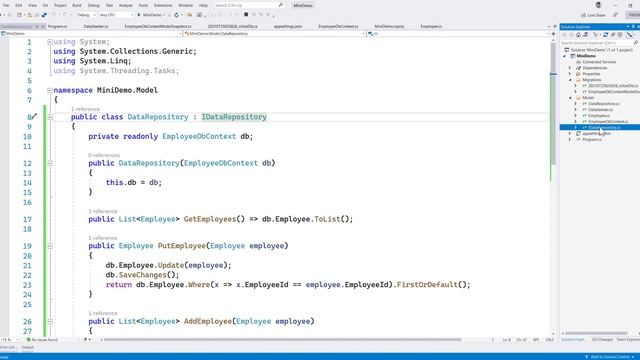This screenshot has height=360, width=640.
Task: Click the user account icon in title bar
Action: click(x=598, y=5)
